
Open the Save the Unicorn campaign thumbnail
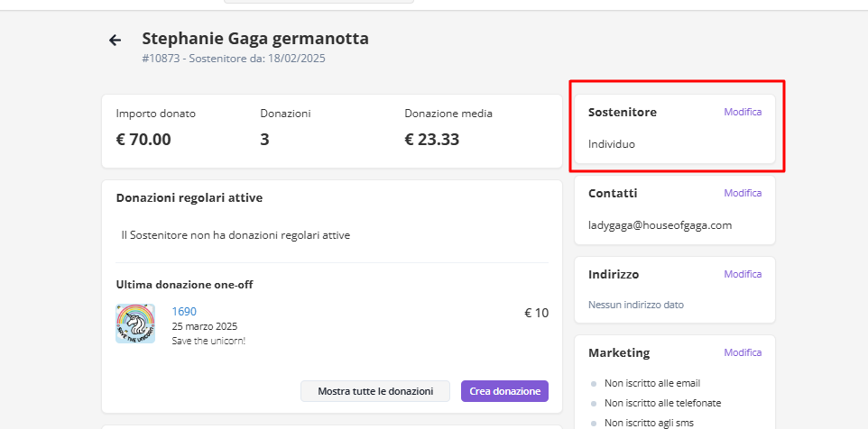click(135, 324)
